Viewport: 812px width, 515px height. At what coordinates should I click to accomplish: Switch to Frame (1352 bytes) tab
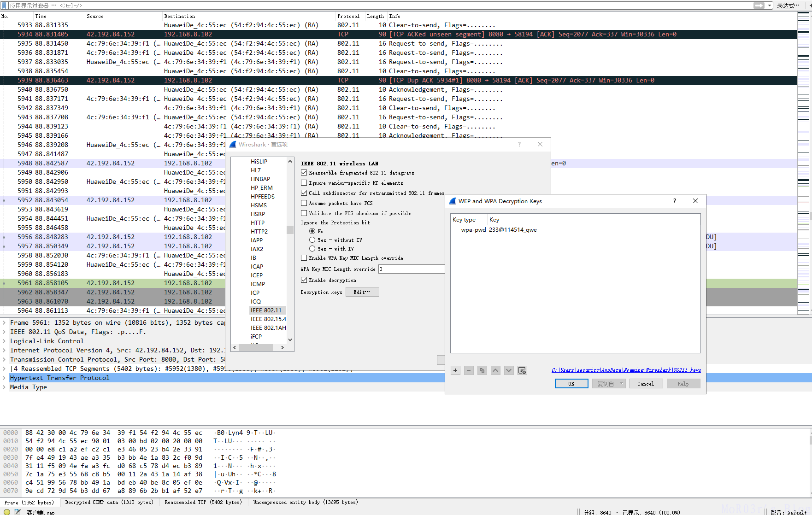pyautogui.click(x=29, y=503)
